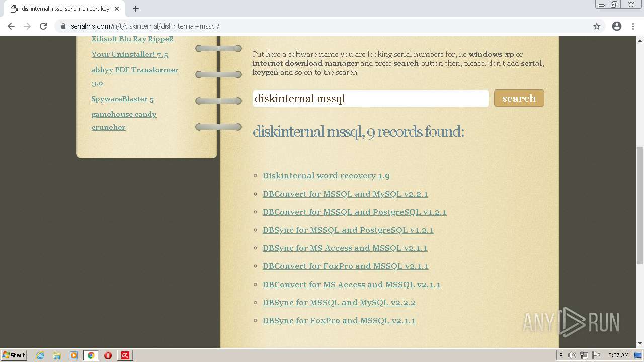The width and height of the screenshot is (644, 362).
Task: Go back using the browser back arrow
Action: click(x=11, y=26)
